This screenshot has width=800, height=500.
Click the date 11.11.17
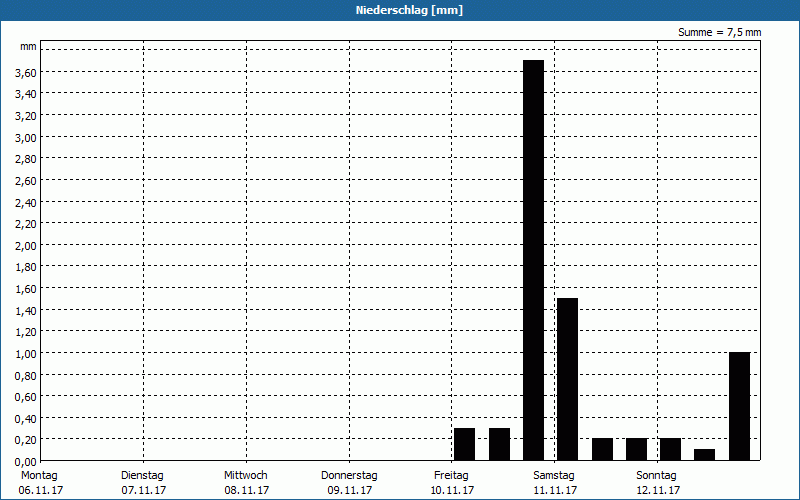(x=555, y=490)
